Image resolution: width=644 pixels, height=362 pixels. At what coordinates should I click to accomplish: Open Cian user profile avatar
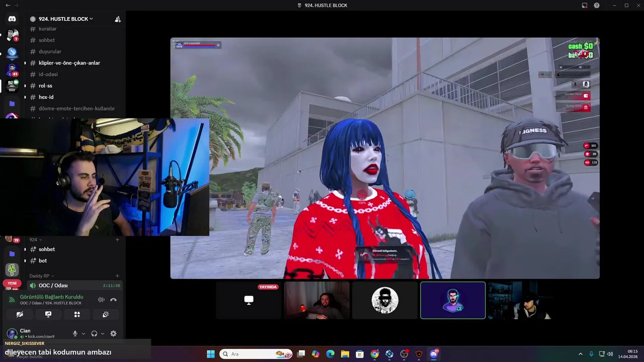[12, 333]
